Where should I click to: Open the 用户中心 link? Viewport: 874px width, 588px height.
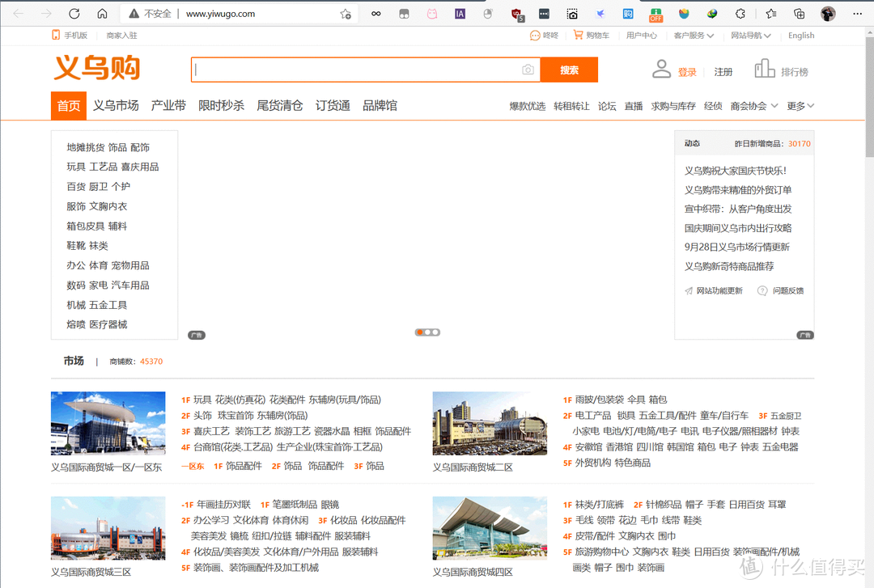coord(641,35)
